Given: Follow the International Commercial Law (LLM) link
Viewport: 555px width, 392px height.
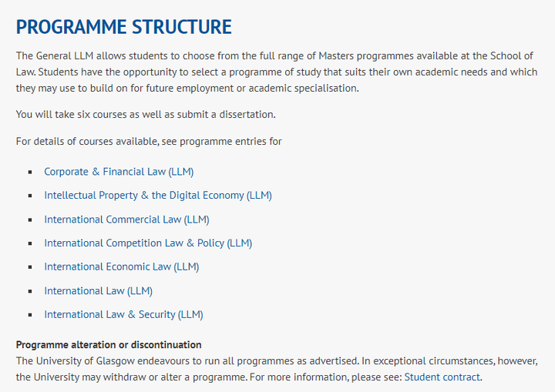Looking at the screenshot, I should (x=126, y=219).
